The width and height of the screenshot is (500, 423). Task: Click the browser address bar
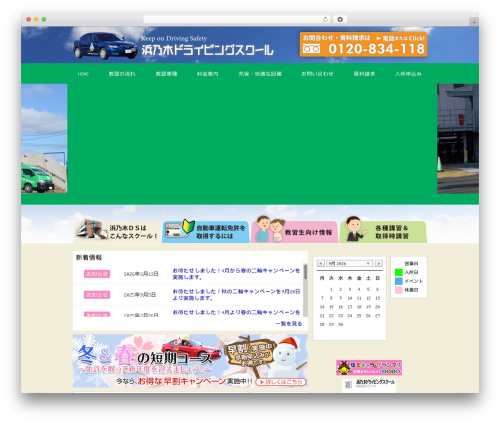[x=237, y=19]
